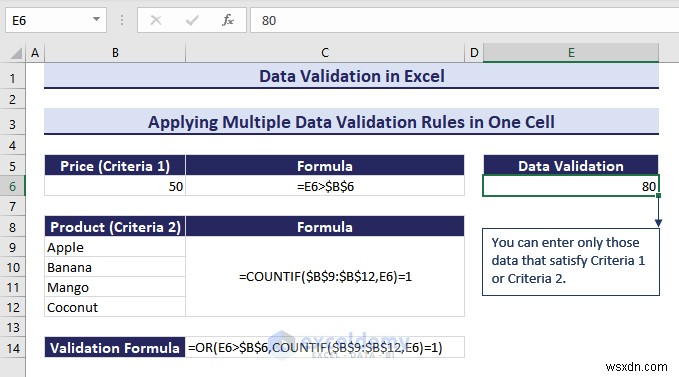Viewport: 679px width, 377px height.
Task: Select row 7 header
Action: (13, 206)
